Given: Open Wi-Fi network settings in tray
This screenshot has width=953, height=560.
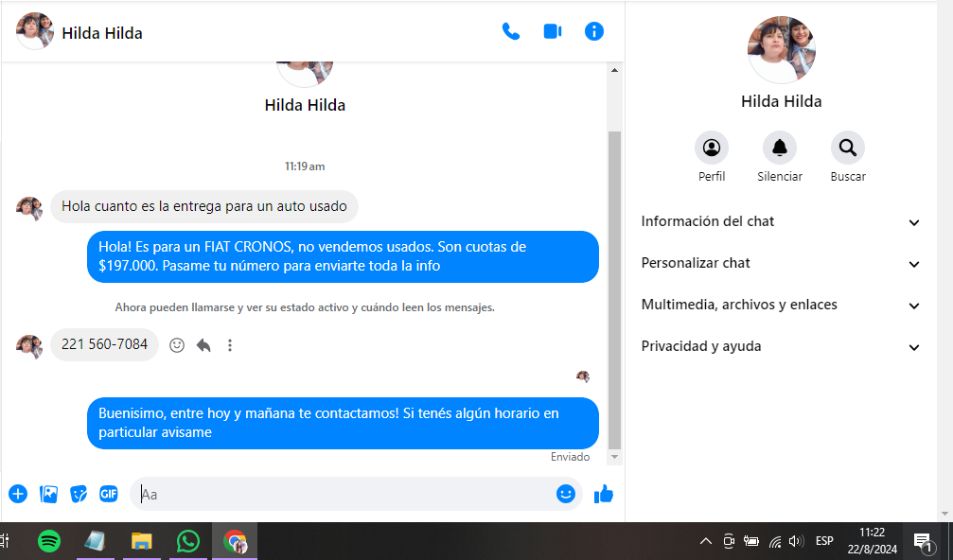Looking at the screenshot, I should point(775,540).
